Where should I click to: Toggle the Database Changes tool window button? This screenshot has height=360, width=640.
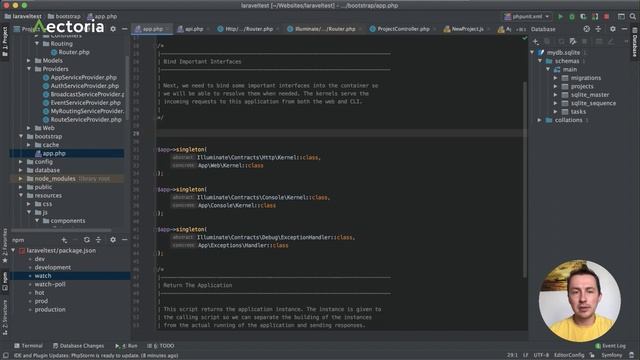pyautogui.click(x=78, y=346)
